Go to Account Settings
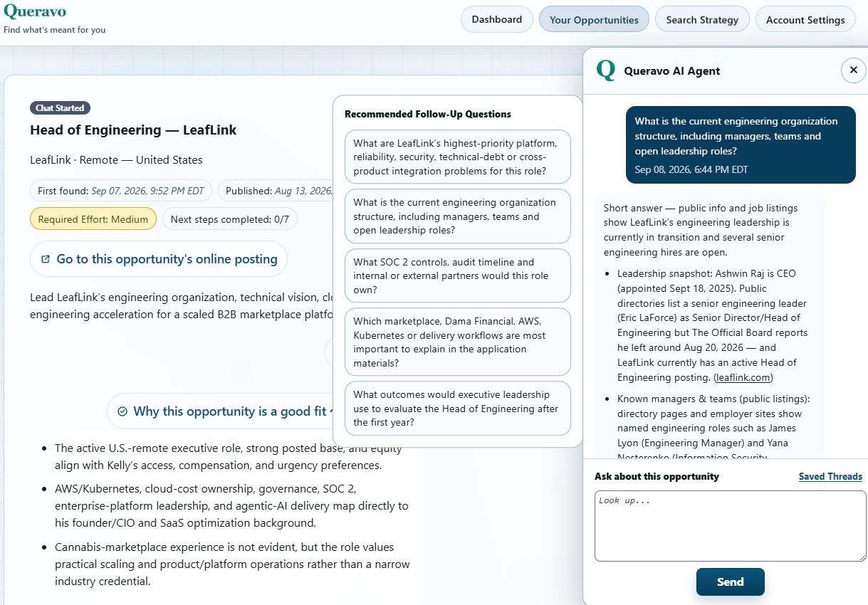868x605 pixels. (805, 19)
